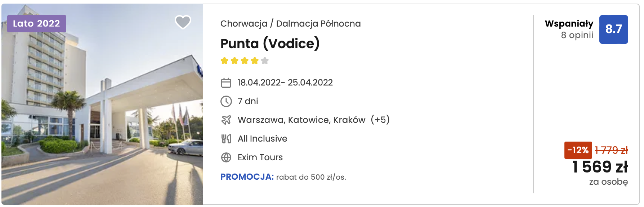The image size is (644, 207).
Task: Click the calendar icon beside dates
Action: (226, 83)
